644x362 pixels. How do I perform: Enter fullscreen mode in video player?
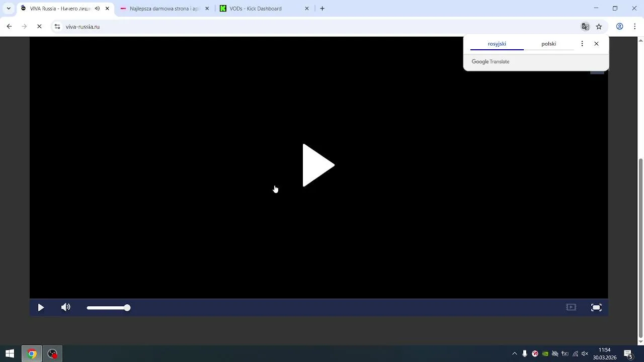[596, 308]
